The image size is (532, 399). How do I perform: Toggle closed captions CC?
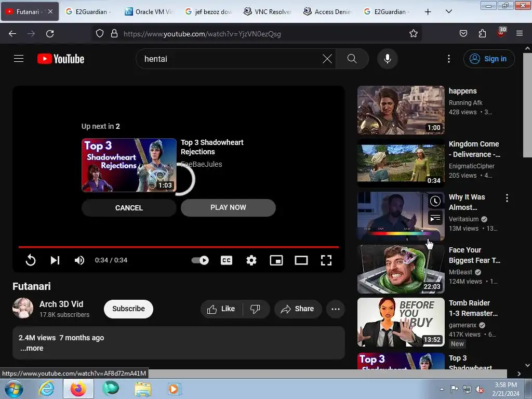tap(227, 260)
